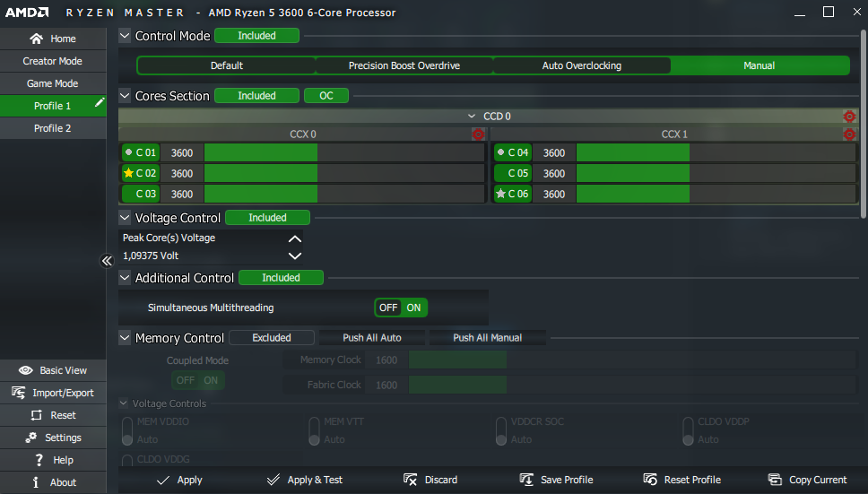The height and width of the screenshot is (494, 868).
Task: Toggle Cores Section Included button
Action: pyautogui.click(x=256, y=96)
